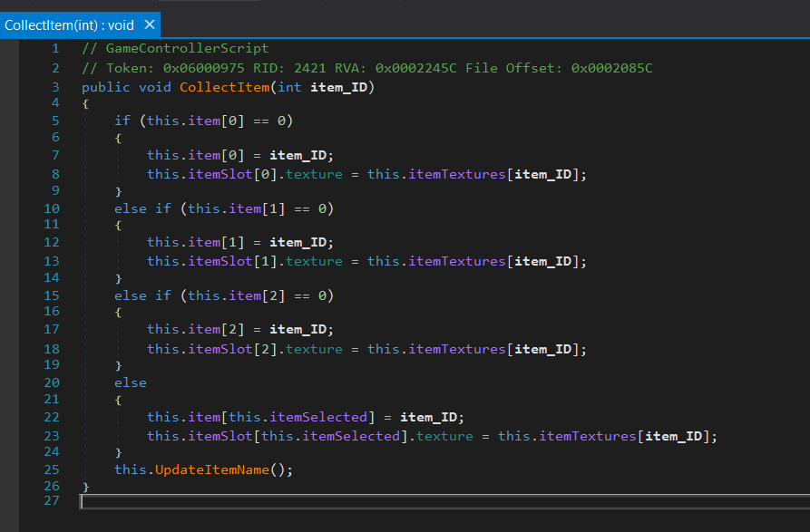Close the CollectItem(int) : void tab
The image size is (810, 532).
point(150,24)
